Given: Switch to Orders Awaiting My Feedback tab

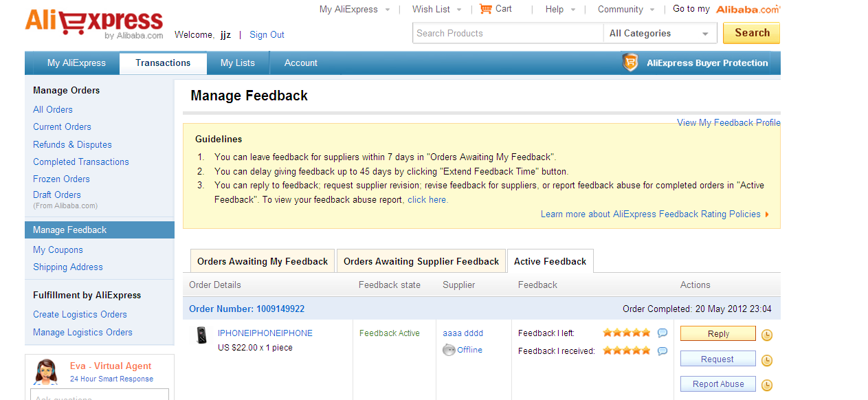Looking at the screenshot, I should point(263,261).
